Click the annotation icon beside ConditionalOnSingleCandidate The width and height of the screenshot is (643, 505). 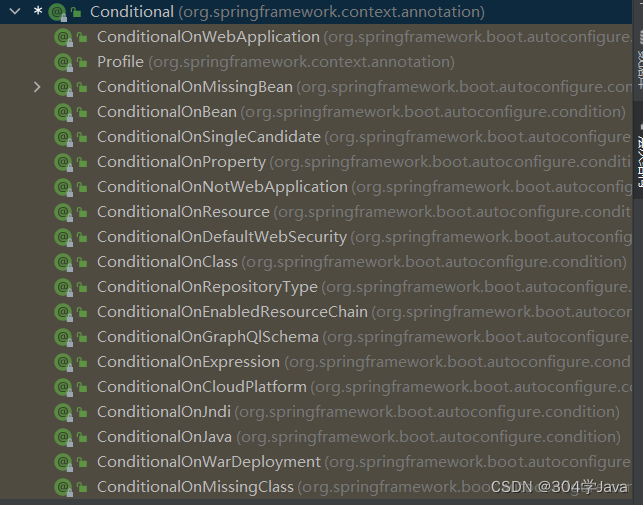(63, 137)
